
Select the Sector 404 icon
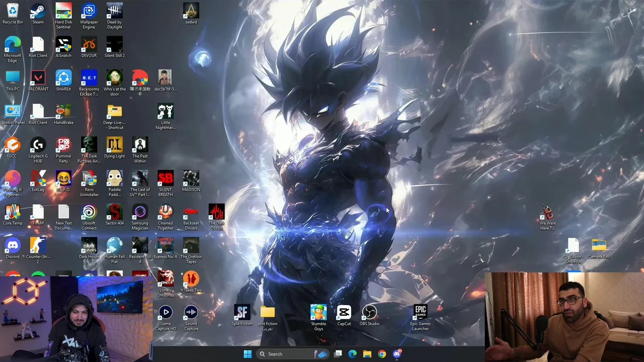pyautogui.click(x=114, y=215)
